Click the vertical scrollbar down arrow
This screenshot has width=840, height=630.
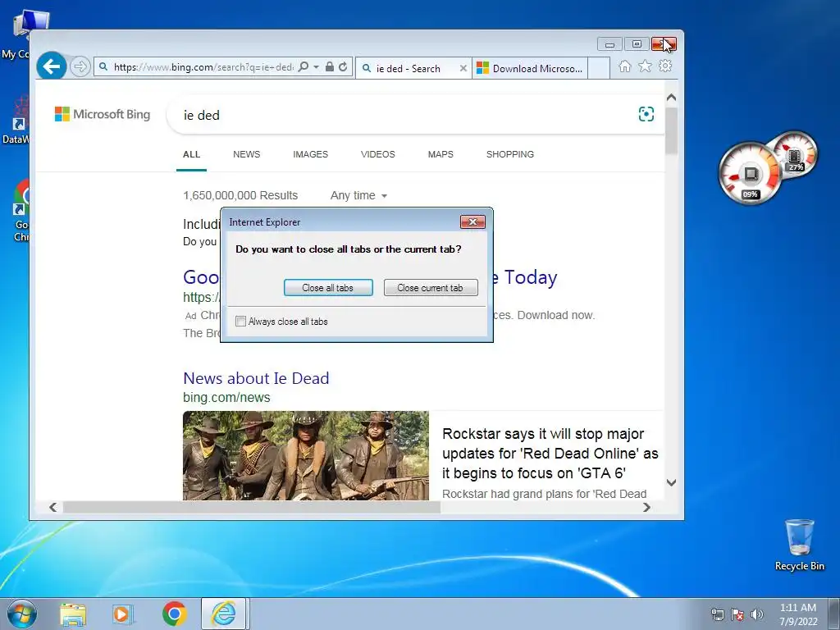click(671, 482)
